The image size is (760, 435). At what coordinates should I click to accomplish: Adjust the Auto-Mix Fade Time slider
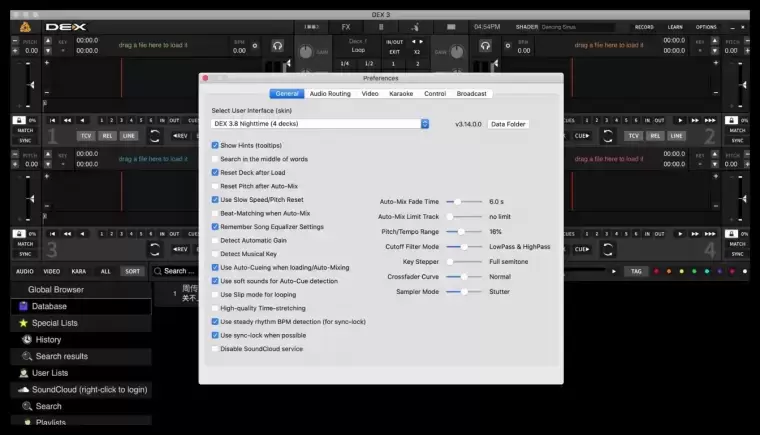[x=464, y=201]
